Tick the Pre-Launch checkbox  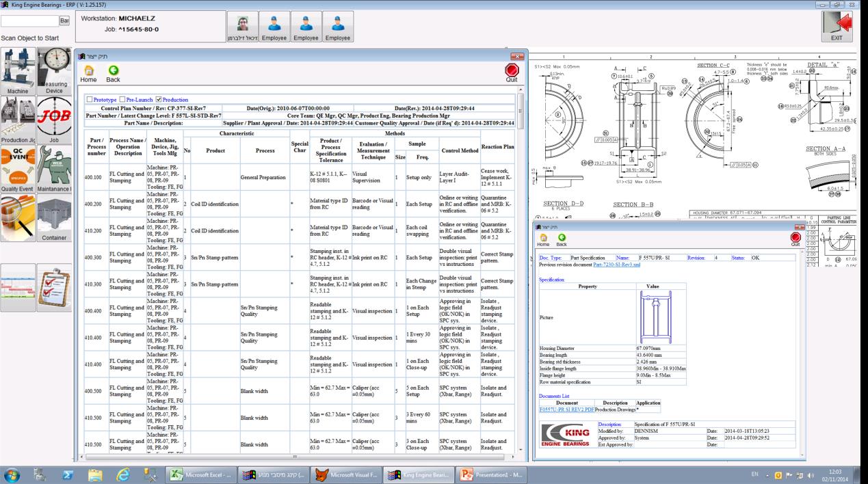pos(124,100)
